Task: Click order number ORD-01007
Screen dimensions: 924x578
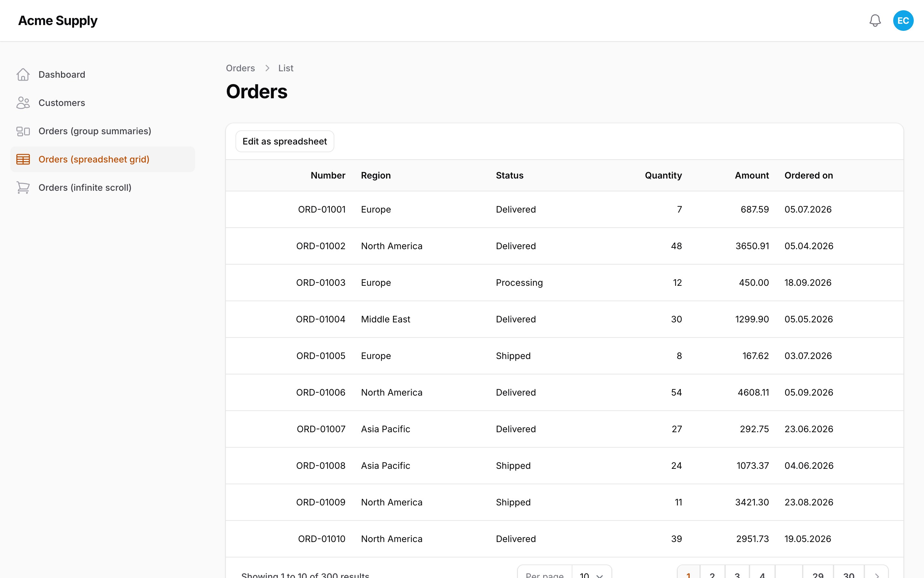Action: pyautogui.click(x=321, y=429)
